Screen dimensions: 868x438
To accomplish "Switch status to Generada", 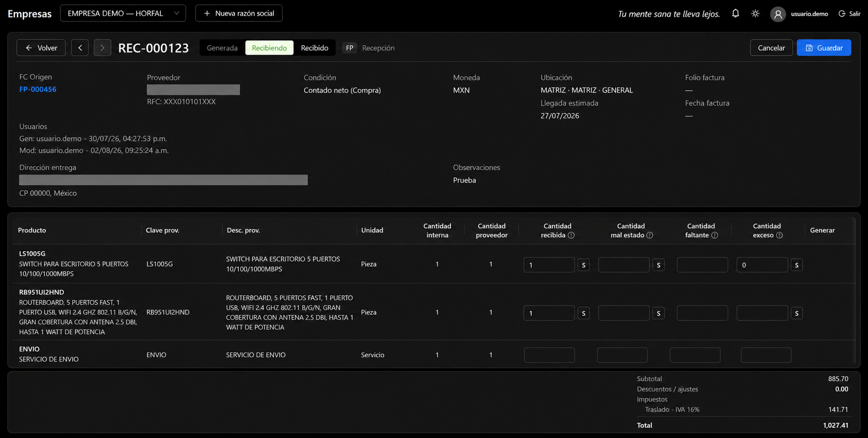I will [x=222, y=48].
